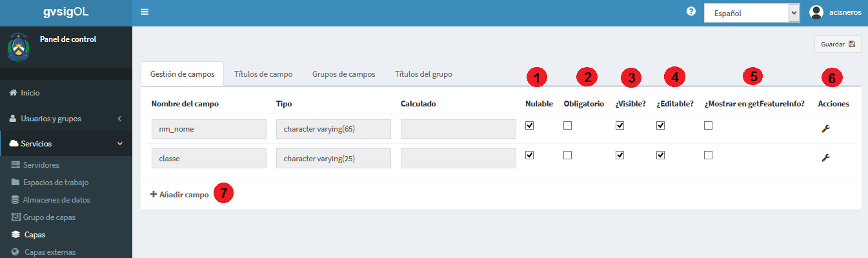
Task: Toggle Visible for classe
Action: [620, 155]
